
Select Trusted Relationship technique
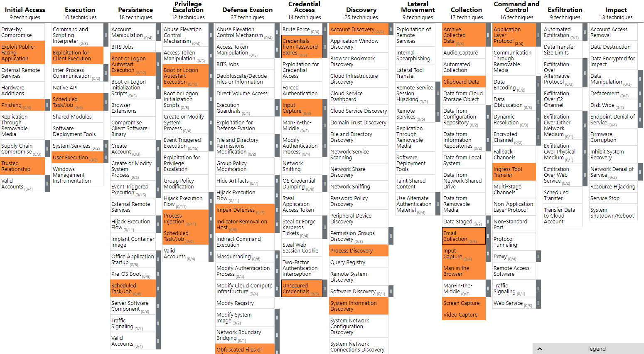[22, 166]
